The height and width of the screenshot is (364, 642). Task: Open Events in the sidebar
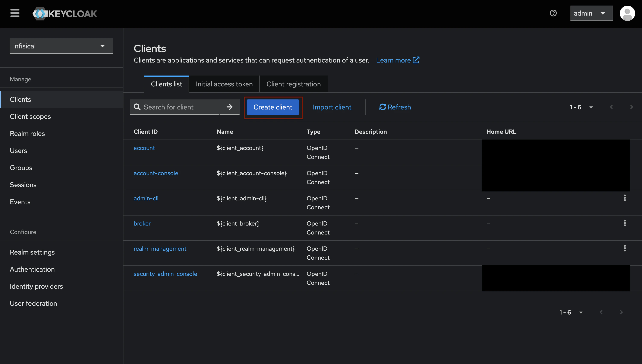click(x=62, y=202)
